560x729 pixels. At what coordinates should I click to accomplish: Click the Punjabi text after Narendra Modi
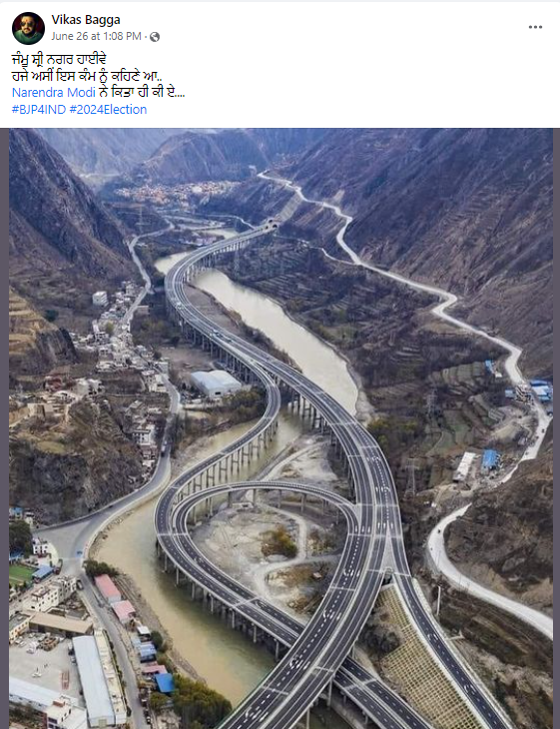142,92
